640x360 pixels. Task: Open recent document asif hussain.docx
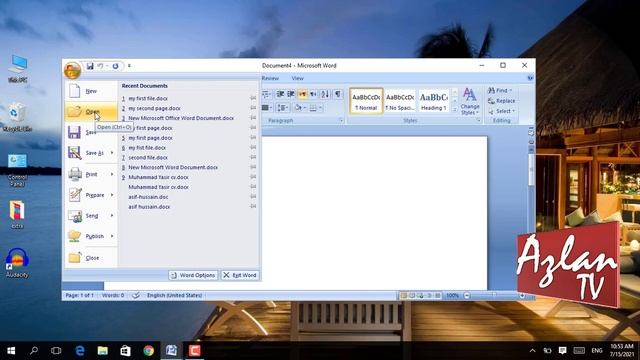[189, 207]
